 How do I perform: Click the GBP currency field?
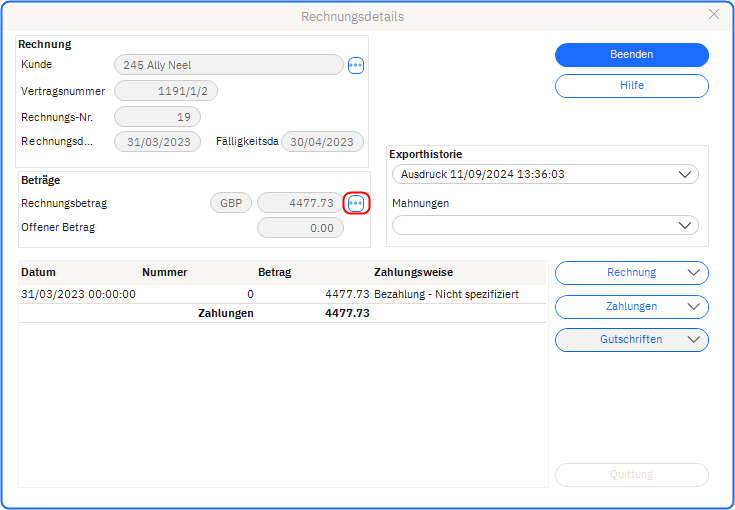click(231, 203)
